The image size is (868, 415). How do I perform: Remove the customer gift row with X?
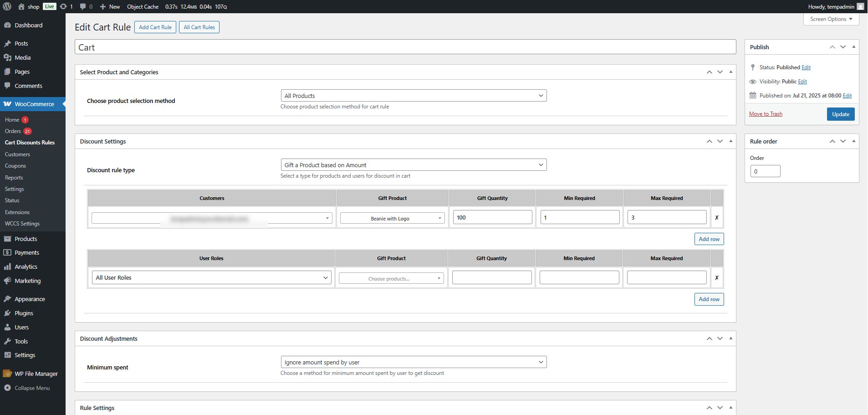pos(717,218)
